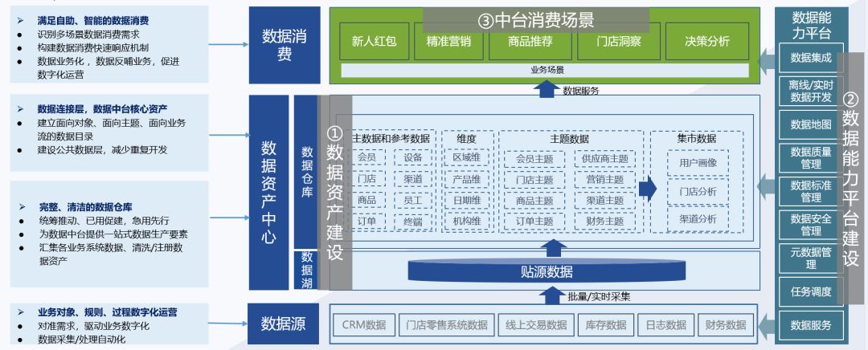Click the 财务主题 box
868x350 pixels.
point(604,221)
